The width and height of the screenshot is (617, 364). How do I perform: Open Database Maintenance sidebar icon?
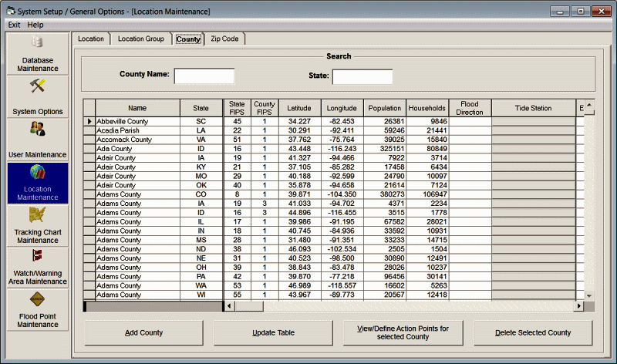[37, 43]
